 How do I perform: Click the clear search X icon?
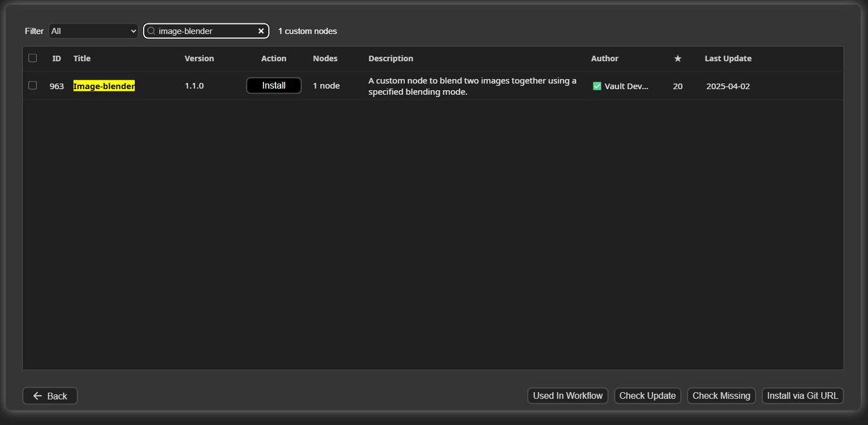[261, 31]
